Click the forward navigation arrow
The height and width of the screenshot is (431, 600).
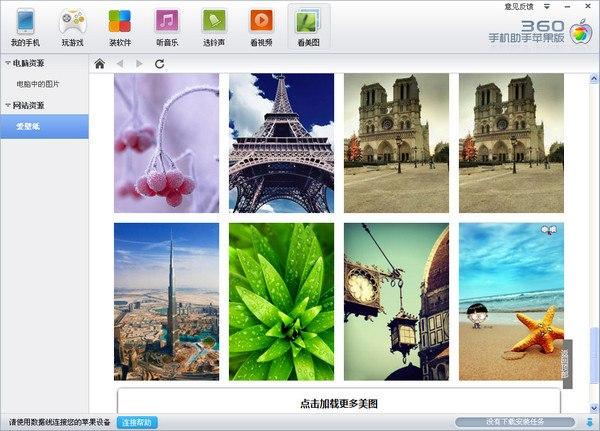coord(140,64)
